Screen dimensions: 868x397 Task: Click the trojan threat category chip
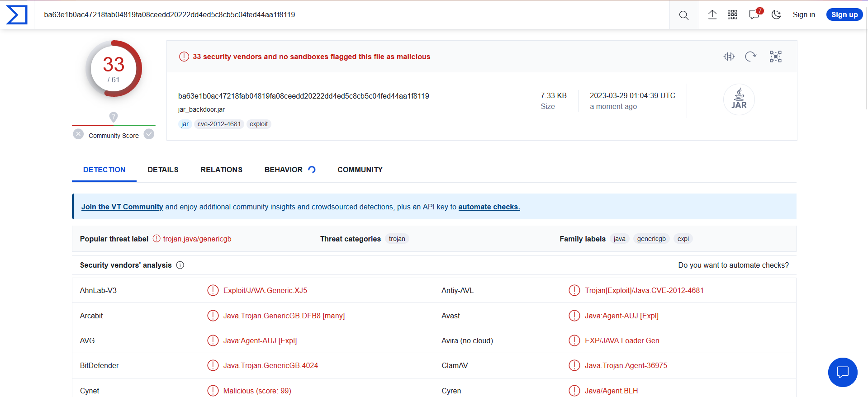[397, 239]
